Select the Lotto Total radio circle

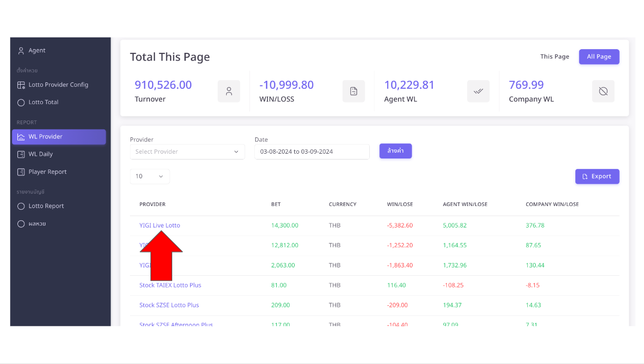(21, 102)
